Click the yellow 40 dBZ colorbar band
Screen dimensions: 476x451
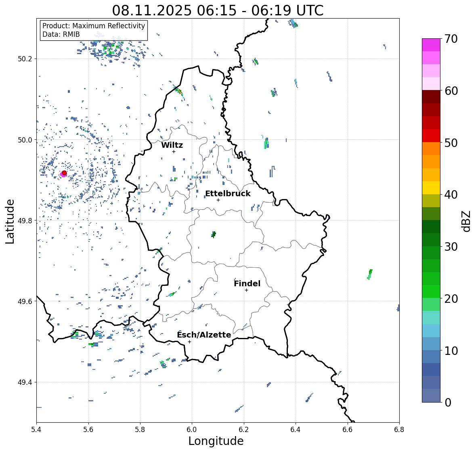pyautogui.click(x=431, y=188)
